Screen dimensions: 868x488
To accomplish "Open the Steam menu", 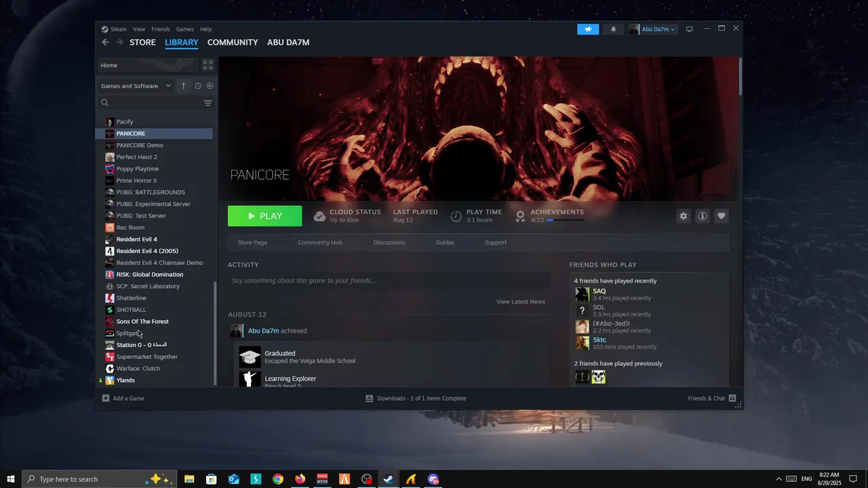I will coord(114,29).
